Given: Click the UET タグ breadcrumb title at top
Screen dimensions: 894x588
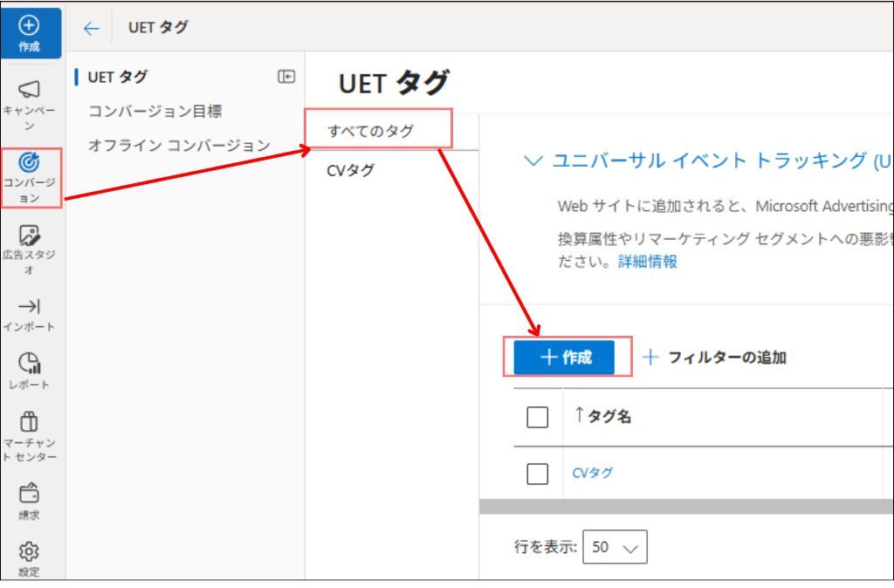Looking at the screenshot, I should tap(158, 27).
